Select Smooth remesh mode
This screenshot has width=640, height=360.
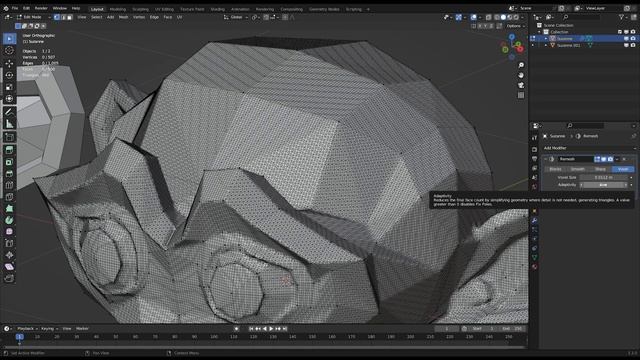(578, 169)
